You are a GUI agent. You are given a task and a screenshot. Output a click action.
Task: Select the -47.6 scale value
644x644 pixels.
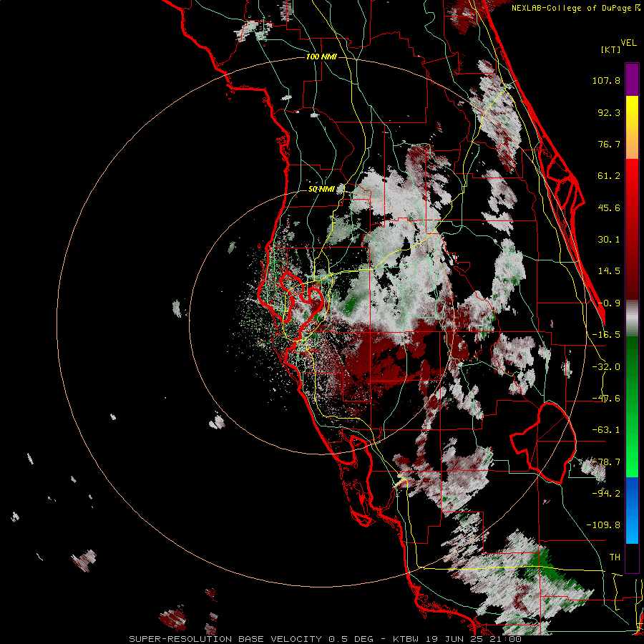click(x=606, y=399)
